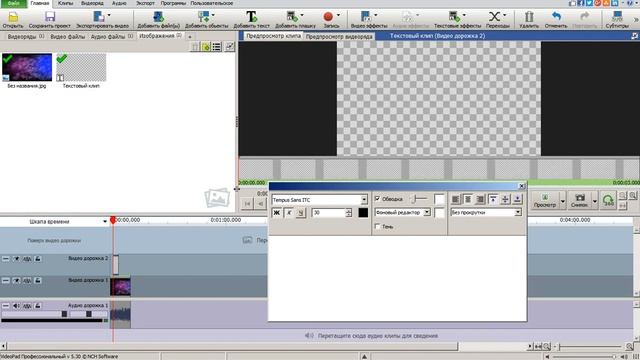
Task: Click the green Файл button
Action: click(13, 3)
